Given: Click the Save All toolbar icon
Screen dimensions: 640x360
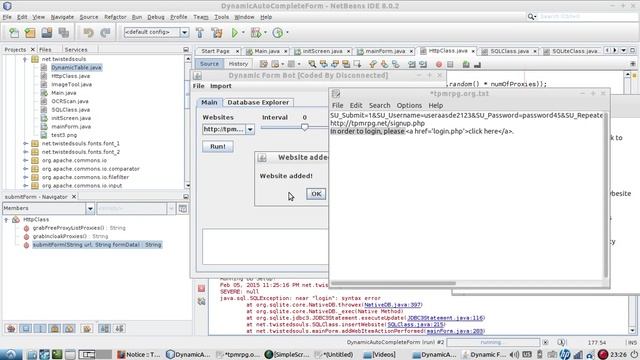Looking at the screenshot, I should pyautogui.click(x=64, y=33).
